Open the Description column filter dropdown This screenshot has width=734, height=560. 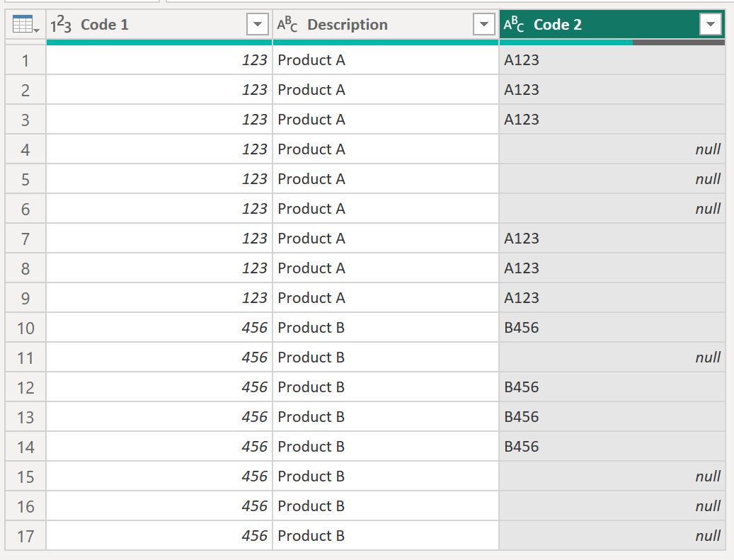click(484, 24)
